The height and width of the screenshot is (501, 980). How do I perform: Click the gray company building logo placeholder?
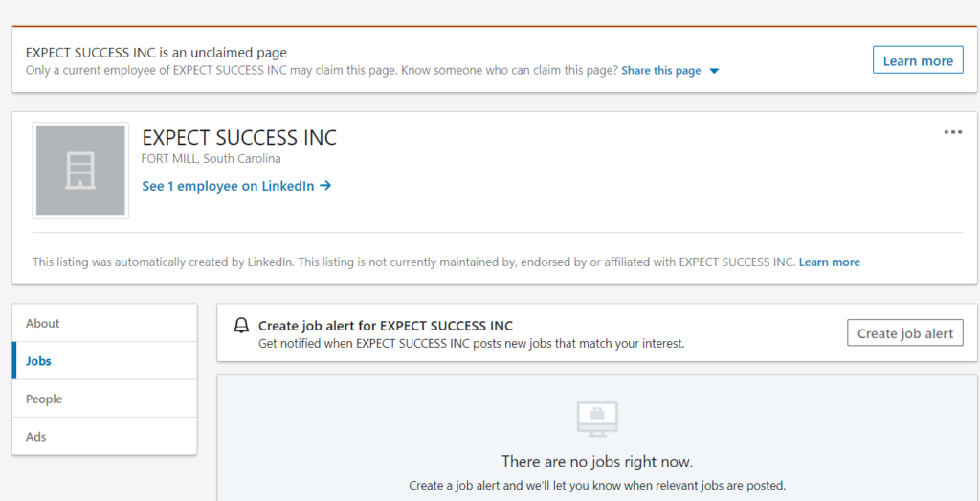[80, 171]
